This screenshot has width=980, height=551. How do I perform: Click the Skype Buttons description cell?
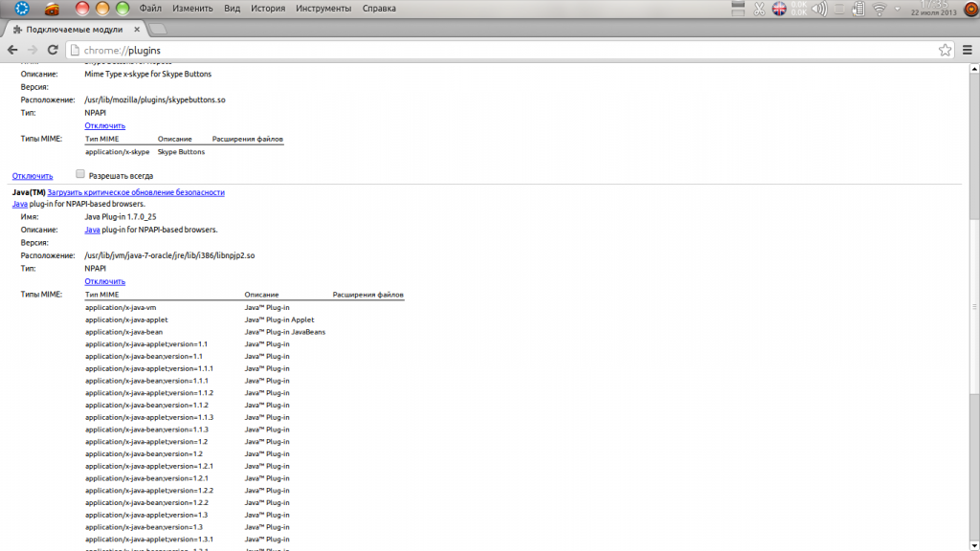coord(181,152)
